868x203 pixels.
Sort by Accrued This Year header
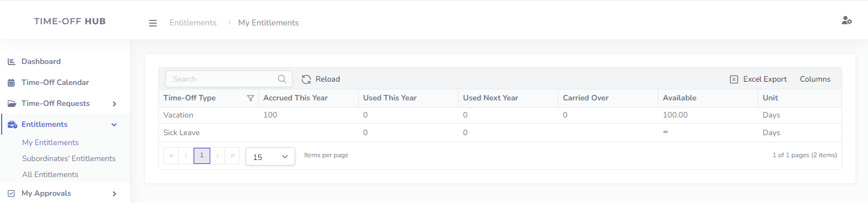point(295,98)
